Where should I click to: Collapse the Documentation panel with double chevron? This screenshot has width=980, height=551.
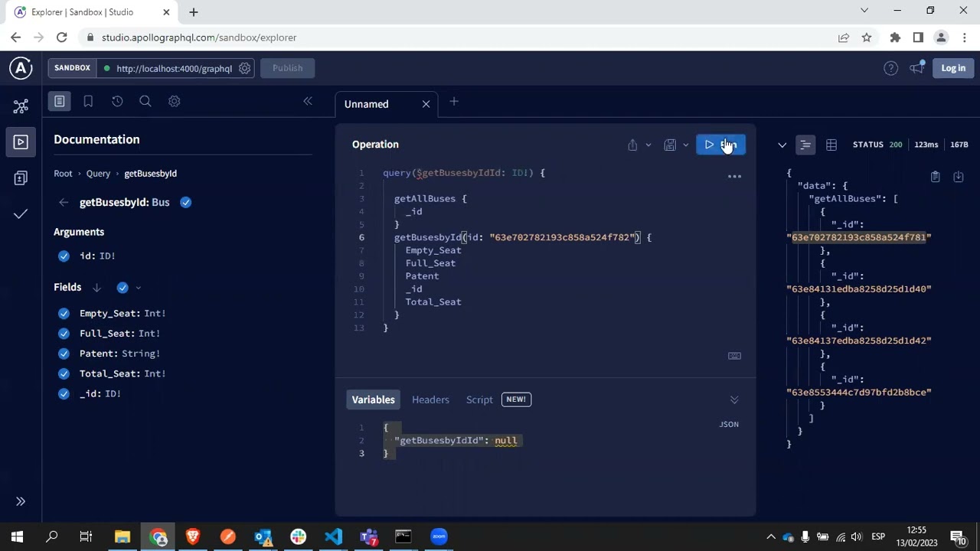tap(308, 101)
